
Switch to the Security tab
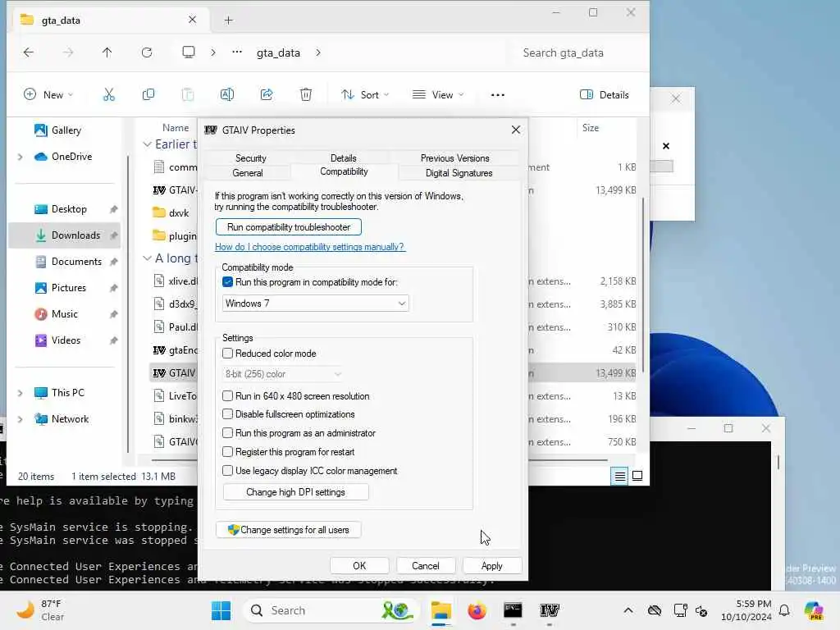pyautogui.click(x=251, y=158)
